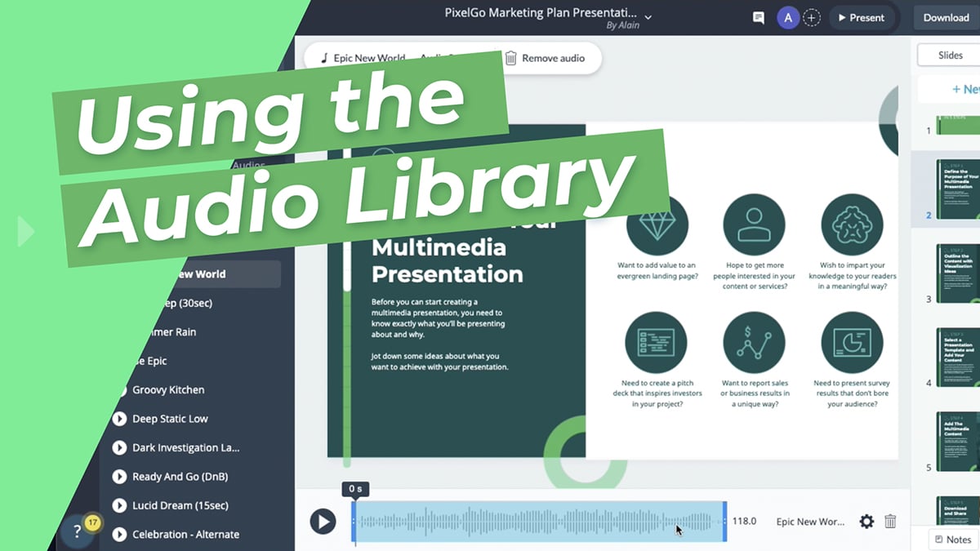The width and height of the screenshot is (980, 551).
Task: Click the 'Epic New Wor...' clip label in timeline
Action: tap(810, 522)
